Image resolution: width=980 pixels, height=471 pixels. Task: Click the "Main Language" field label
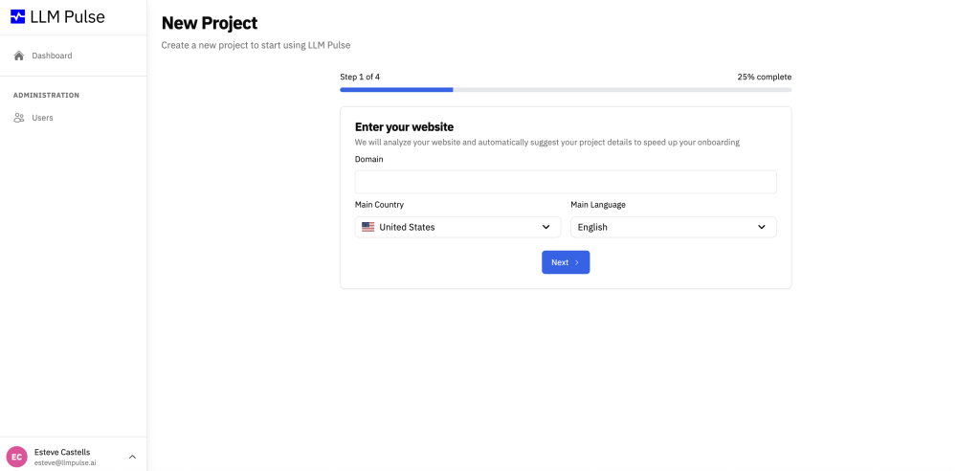[598, 205]
